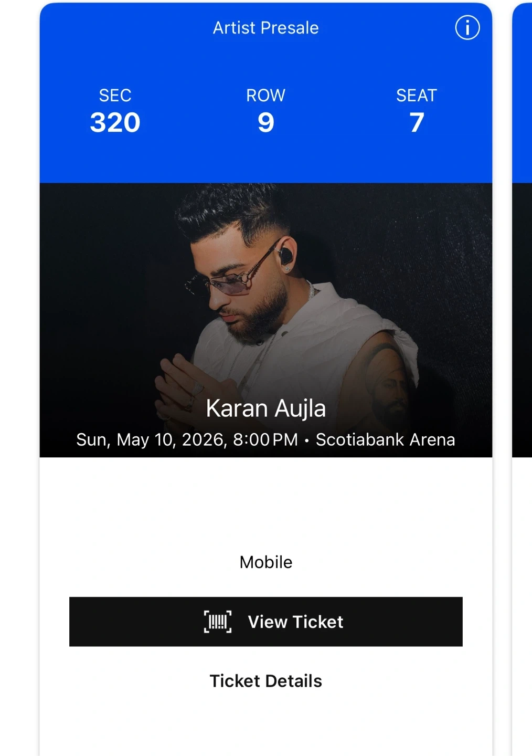Viewport: 532px width, 756px height.
Task: Select the Karan Aujla event title
Action: (265, 408)
